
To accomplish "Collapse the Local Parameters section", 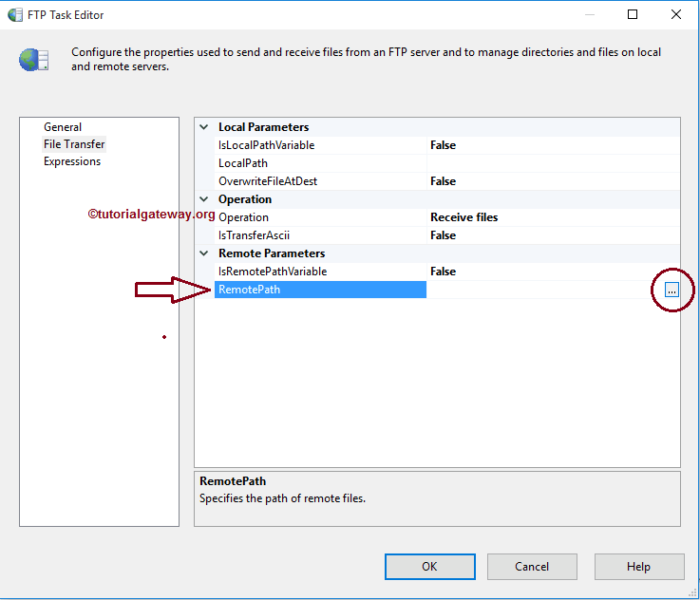I will [204, 127].
